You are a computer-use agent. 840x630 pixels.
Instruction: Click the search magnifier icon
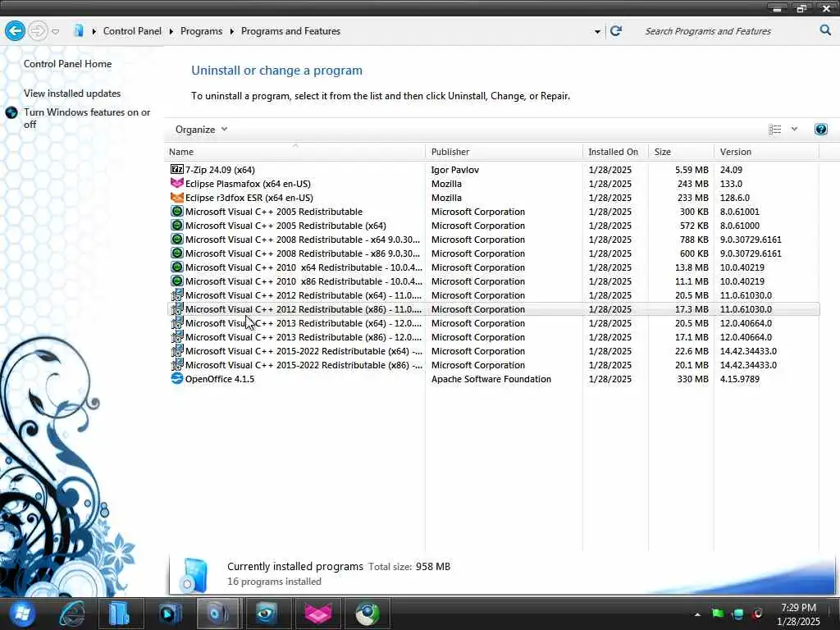point(825,30)
